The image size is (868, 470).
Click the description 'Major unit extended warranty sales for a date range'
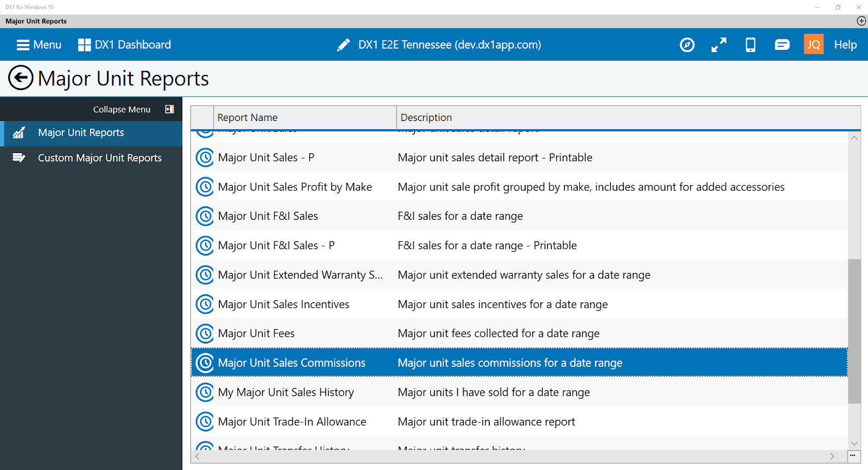pyautogui.click(x=524, y=275)
